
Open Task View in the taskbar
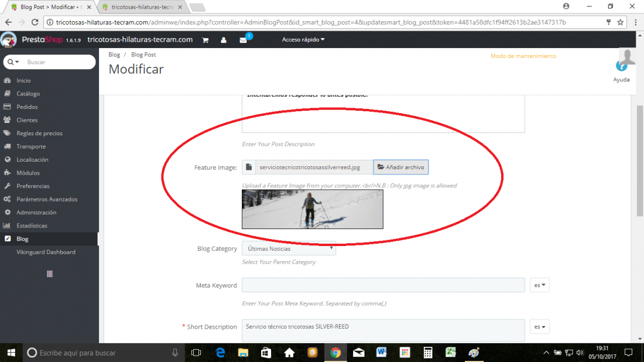(196, 353)
